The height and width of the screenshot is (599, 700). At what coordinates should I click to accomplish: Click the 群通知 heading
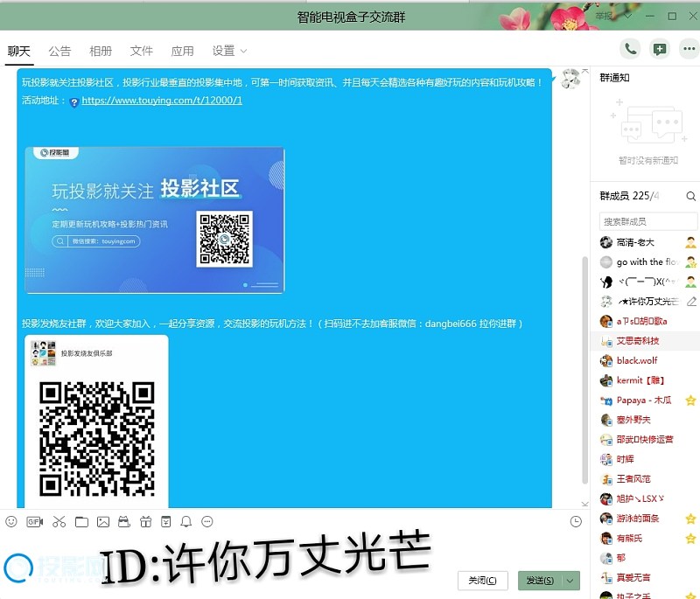click(614, 78)
